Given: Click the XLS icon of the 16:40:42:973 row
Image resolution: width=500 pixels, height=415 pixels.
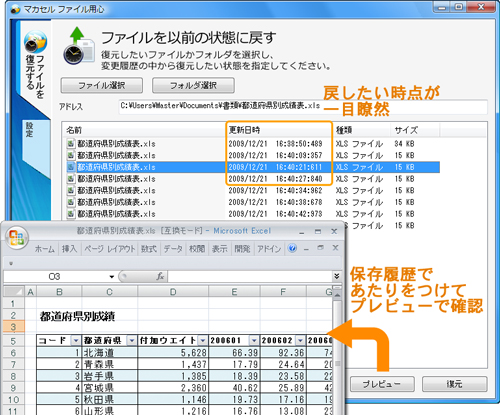Looking at the screenshot, I should coord(71,214).
